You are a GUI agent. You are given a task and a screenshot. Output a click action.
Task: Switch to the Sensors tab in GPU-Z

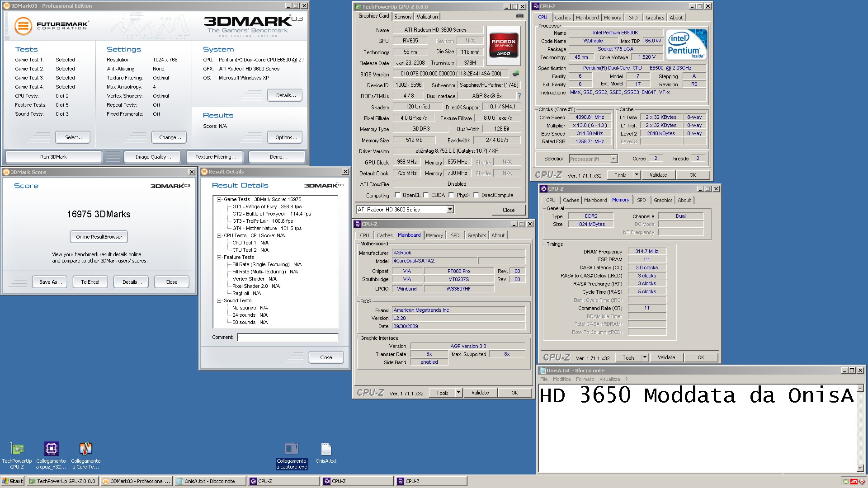(x=403, y=17)
